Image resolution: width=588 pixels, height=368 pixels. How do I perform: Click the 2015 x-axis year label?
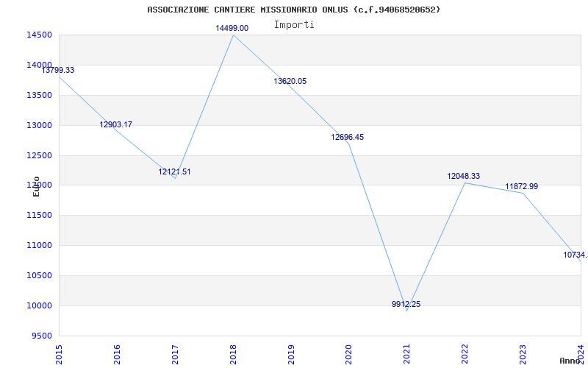point(59,355)
